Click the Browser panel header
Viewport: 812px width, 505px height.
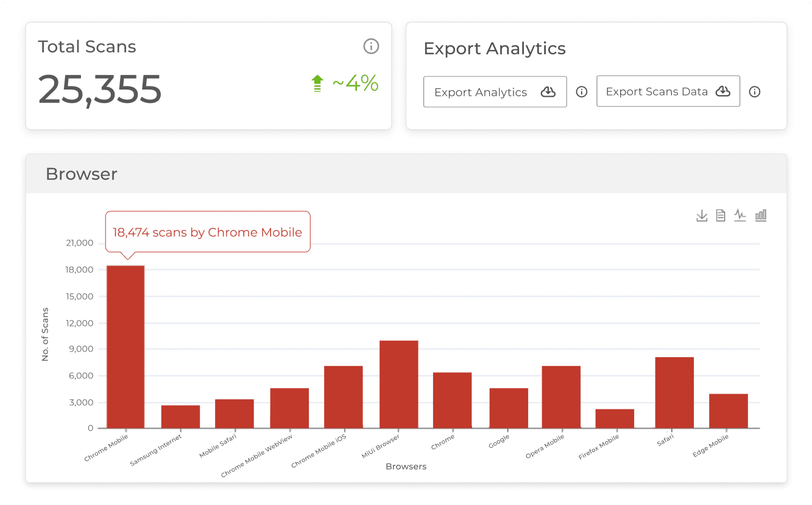click(x=406, y=174)
